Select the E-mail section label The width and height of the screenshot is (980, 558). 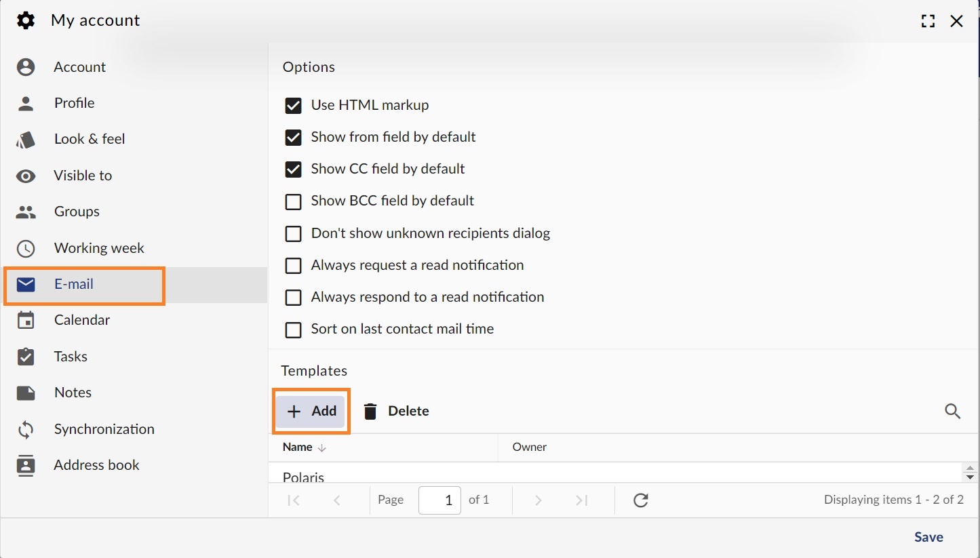pyautogui.click(x=74, y=284)
